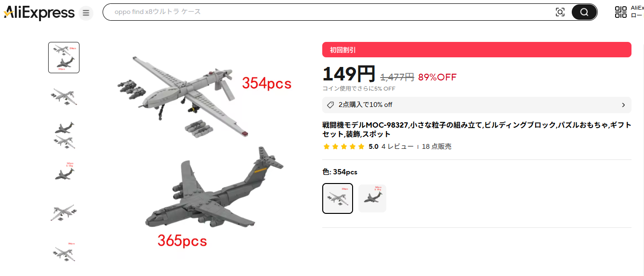Click the 初回割引 red banner

coord(477,50)
